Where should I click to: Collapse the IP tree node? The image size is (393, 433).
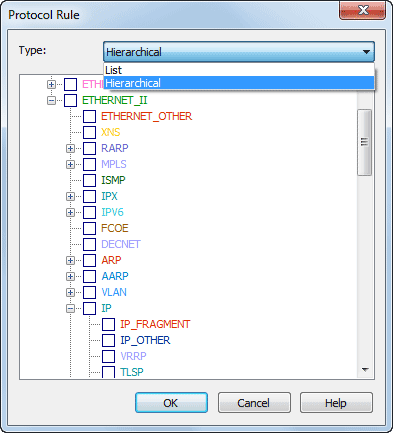[70, 308]
